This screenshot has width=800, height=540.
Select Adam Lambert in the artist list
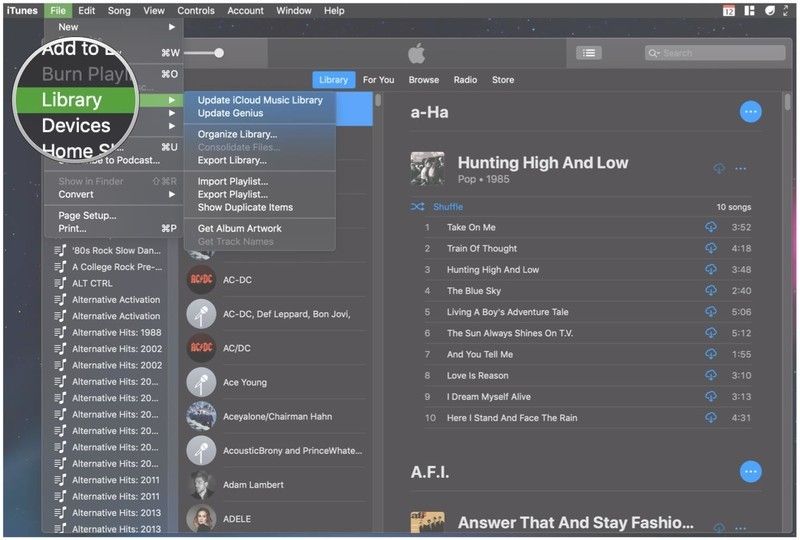(x=276, y=485)
